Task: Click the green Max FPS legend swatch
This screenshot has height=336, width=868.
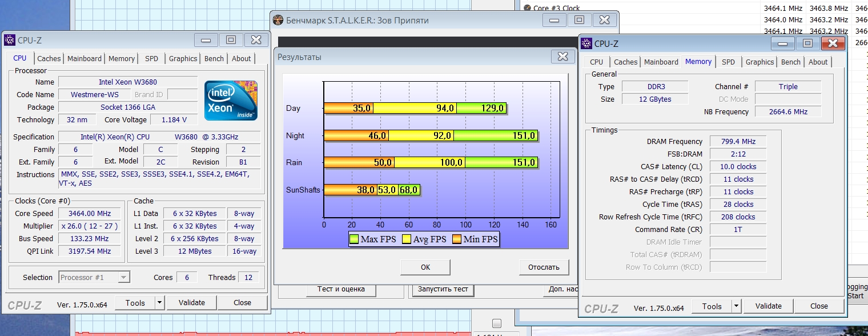Action: (x=354, y=239)
